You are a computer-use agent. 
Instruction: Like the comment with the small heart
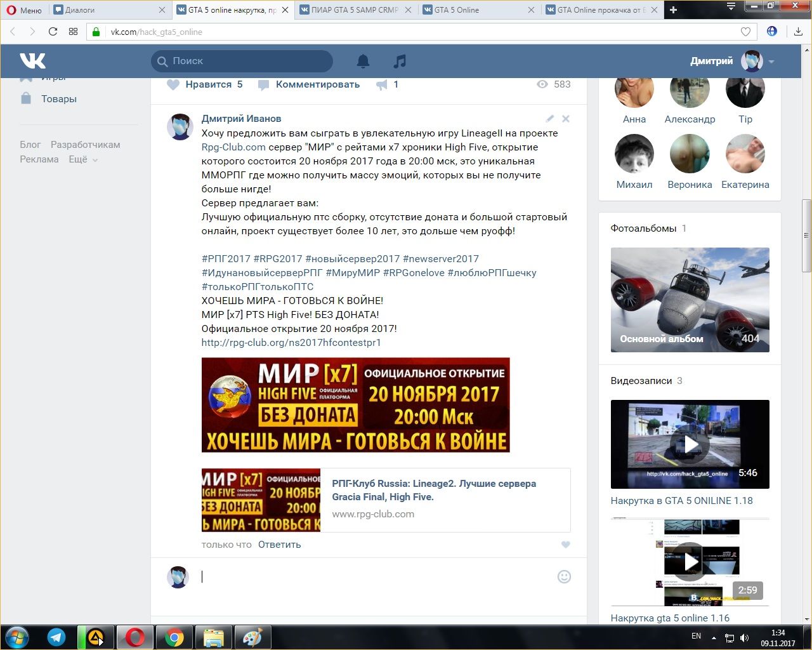coord(566,545)
